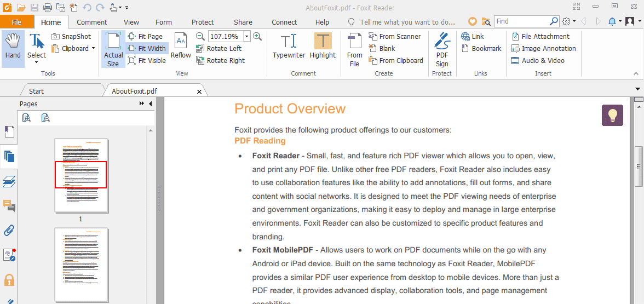This screenshot has width=644, height=304.
Task: Click the lightbulb tips button
Action: click(x=612, y=115)
